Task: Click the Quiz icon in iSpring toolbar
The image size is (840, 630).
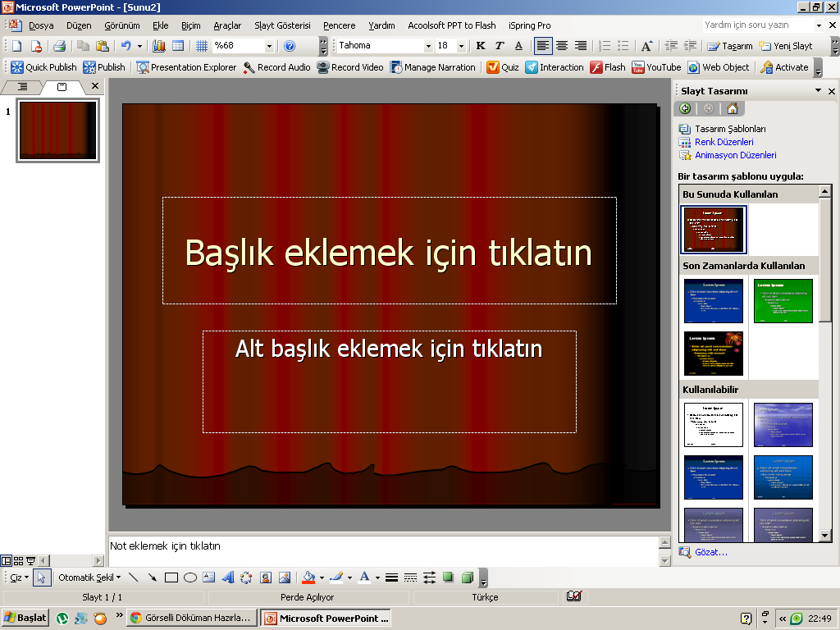Action: point(493,67)
